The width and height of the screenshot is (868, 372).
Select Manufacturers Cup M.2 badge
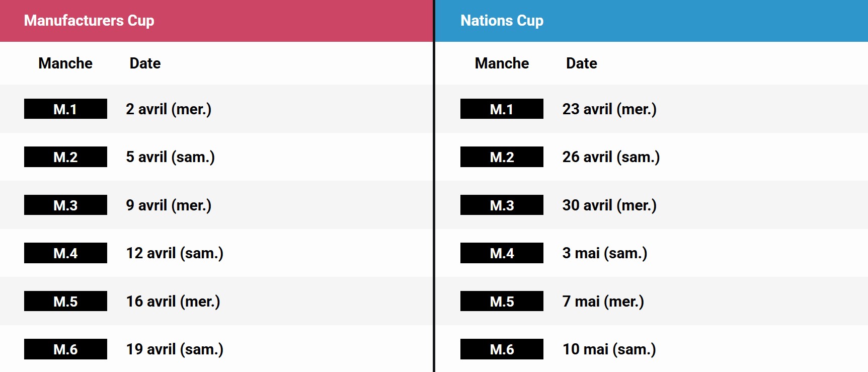[65, 157]
